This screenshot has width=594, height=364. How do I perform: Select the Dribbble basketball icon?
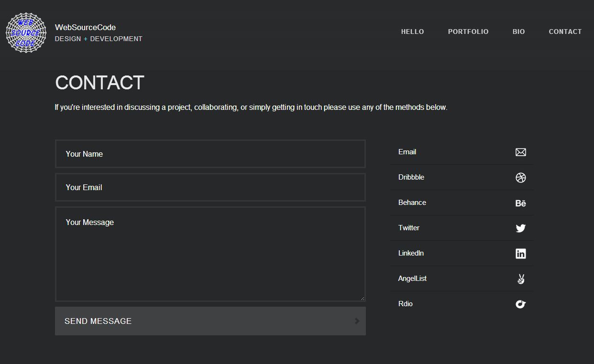tap(520, 177)
